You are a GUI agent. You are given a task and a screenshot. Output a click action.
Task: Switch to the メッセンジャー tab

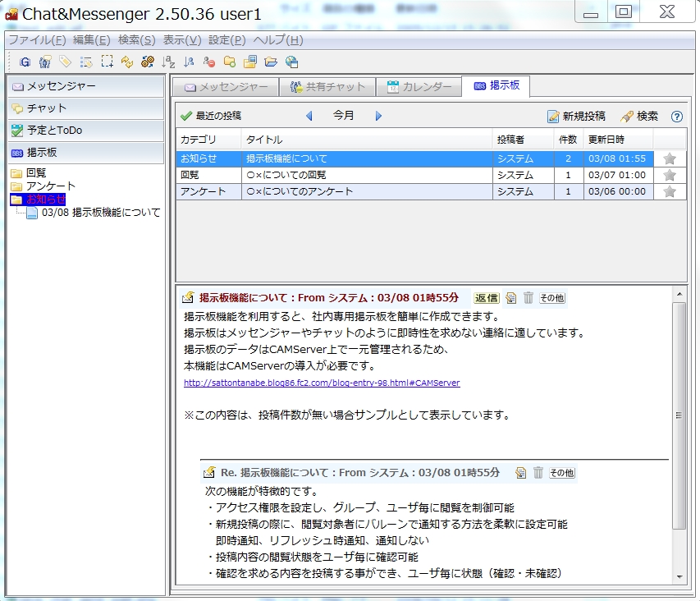point(226,87)
